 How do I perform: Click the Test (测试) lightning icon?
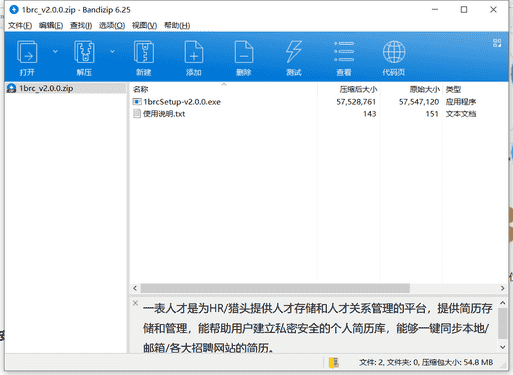[x=294, y=52]
